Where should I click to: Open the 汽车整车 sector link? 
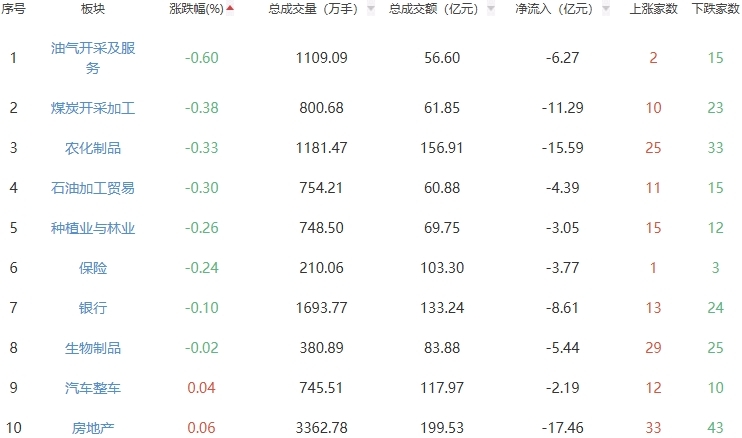tap(93, 388)
